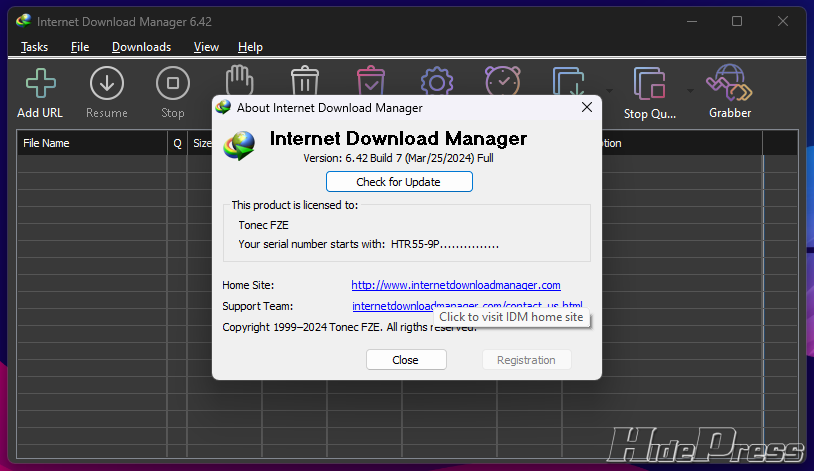Open the Downloads menu

click(141, 47)
